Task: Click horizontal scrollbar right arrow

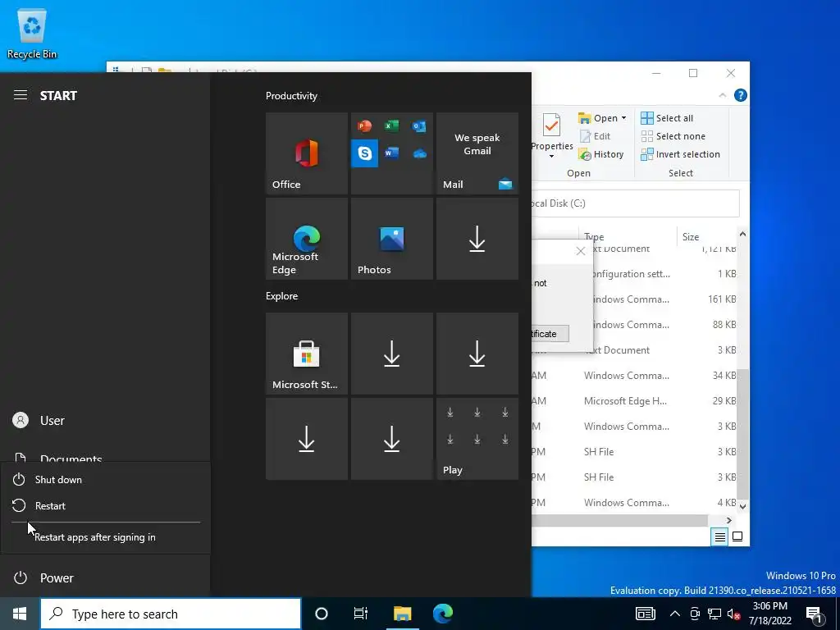Action: click(x=729, y=520)
